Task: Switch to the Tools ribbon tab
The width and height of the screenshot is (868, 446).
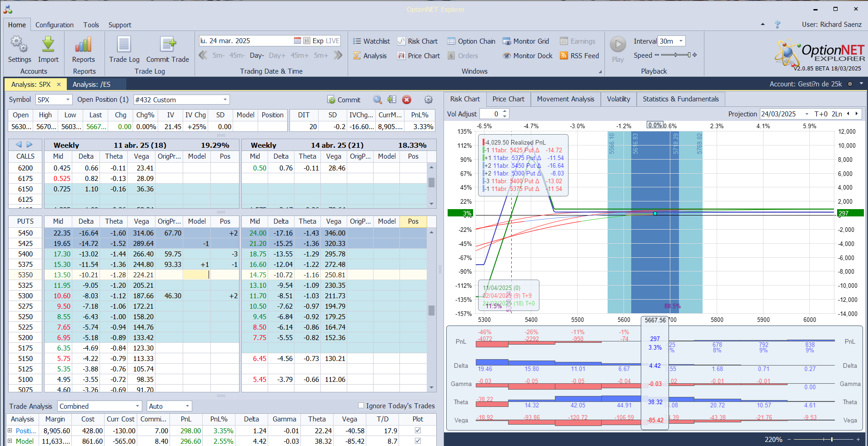Action: (91, 25)
